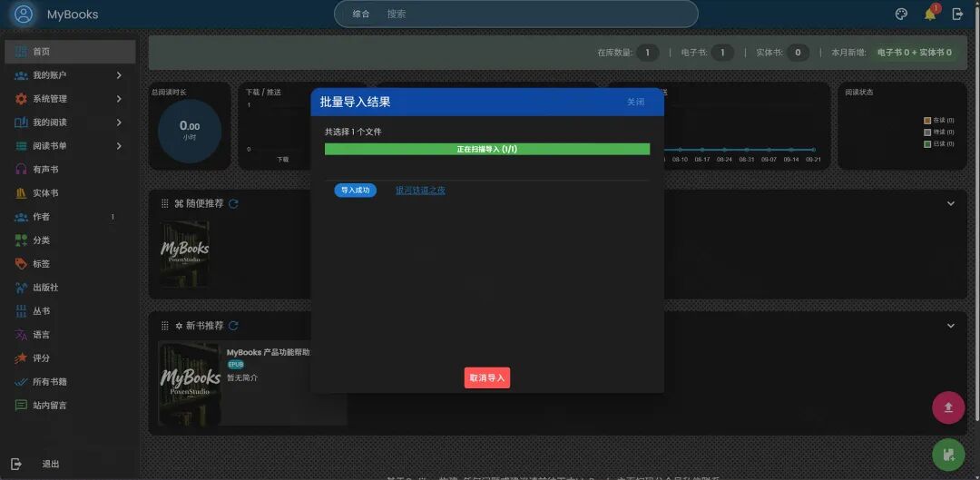Refresh the 随便推荐 section
Image resolution: width=980 pixels, height=480 pixels.
click(x=233, y=203)
